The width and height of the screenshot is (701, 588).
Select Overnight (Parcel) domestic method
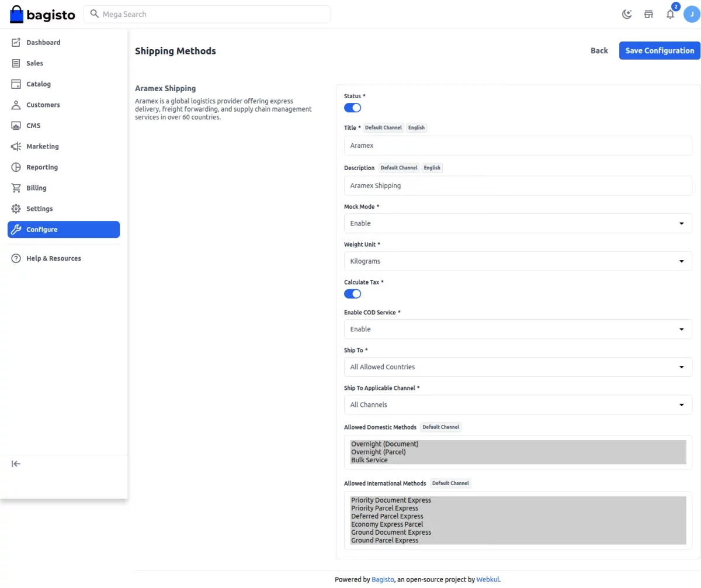pos(518,452)
